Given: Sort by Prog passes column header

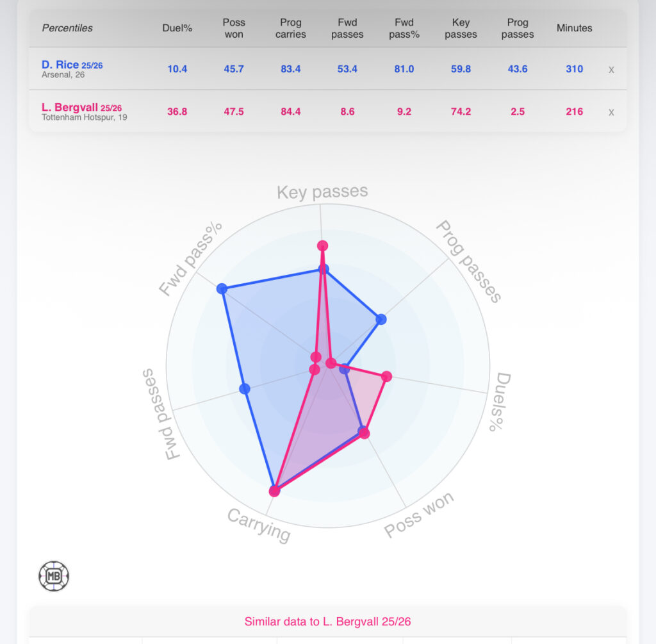Looking at the screenshot, I should click(518, 28).
